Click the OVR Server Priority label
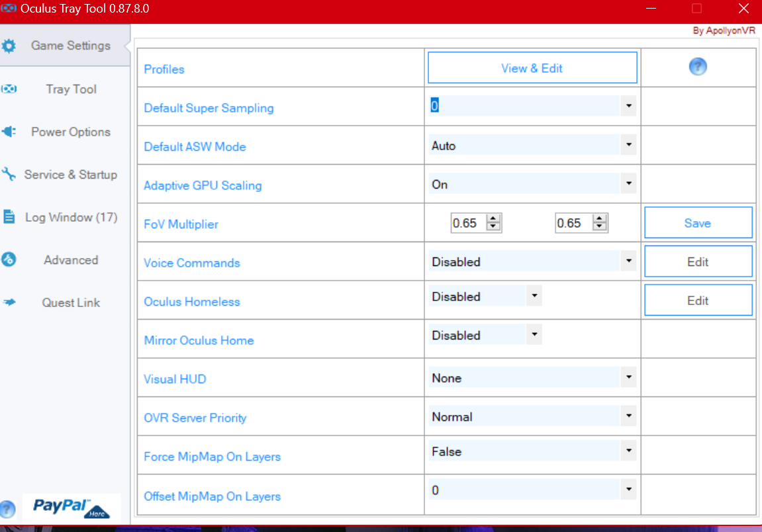 pos(195,418)
